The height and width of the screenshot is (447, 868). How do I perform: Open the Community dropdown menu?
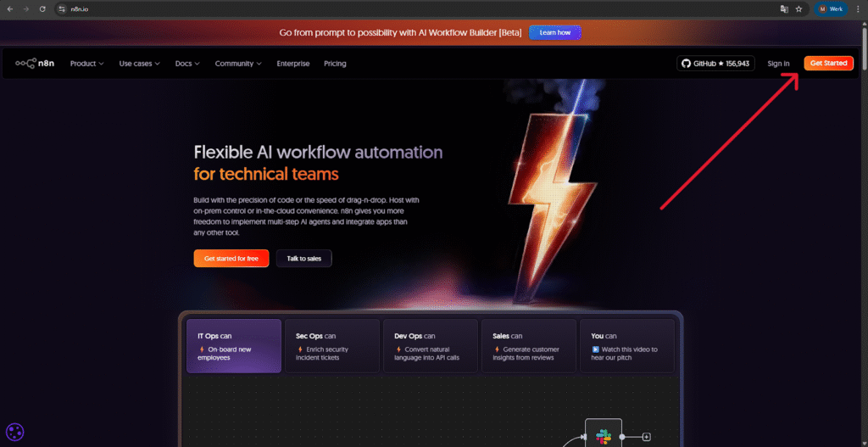(237, 64)
